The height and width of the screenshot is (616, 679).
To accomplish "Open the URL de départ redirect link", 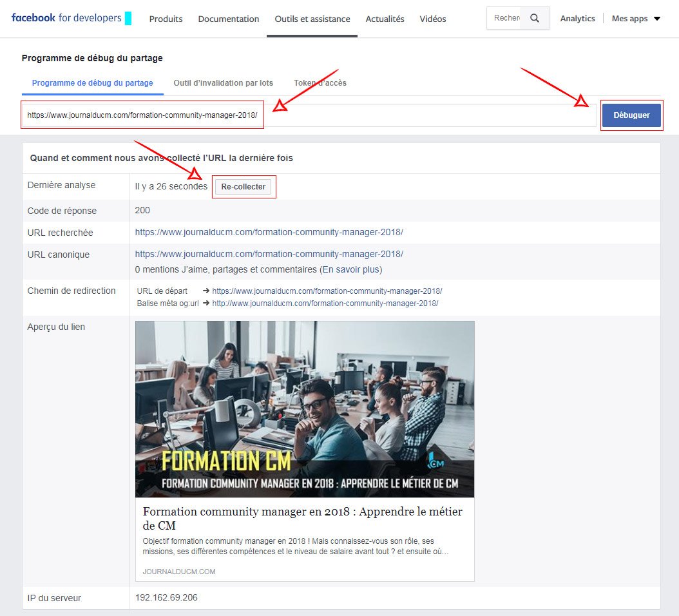I will pos(327,291).
